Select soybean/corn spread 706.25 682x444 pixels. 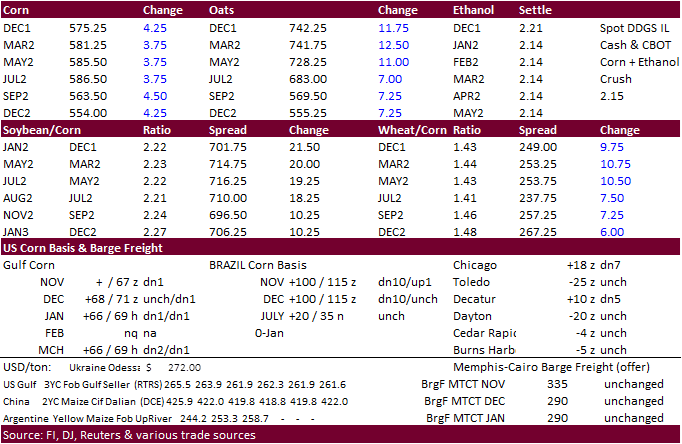coord(228,232)
